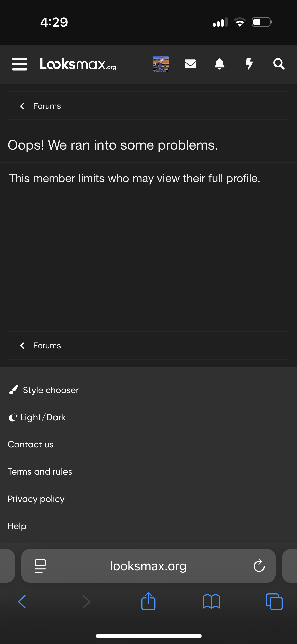Tap the Looksmax.org logo

pos(78,64)
